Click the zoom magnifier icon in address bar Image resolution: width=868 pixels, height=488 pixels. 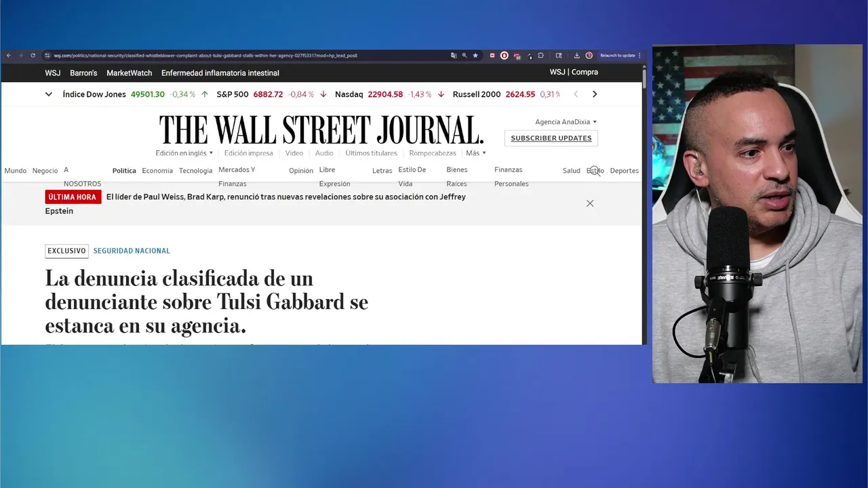tap(465, 56)
